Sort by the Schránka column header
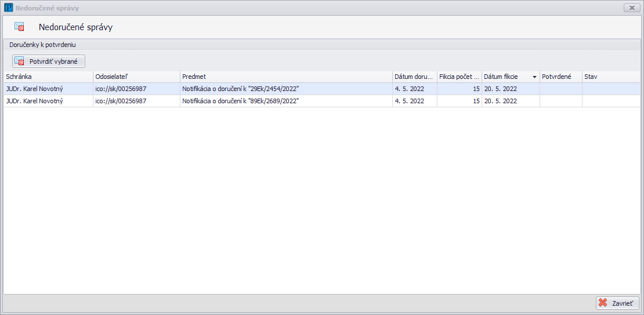The image size is (644, 315). (48, 77)
